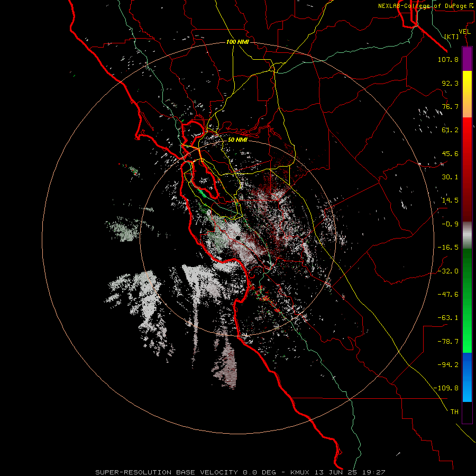Click the -0.9 legend value
476x476 pixels.
[x=450, y=224]
